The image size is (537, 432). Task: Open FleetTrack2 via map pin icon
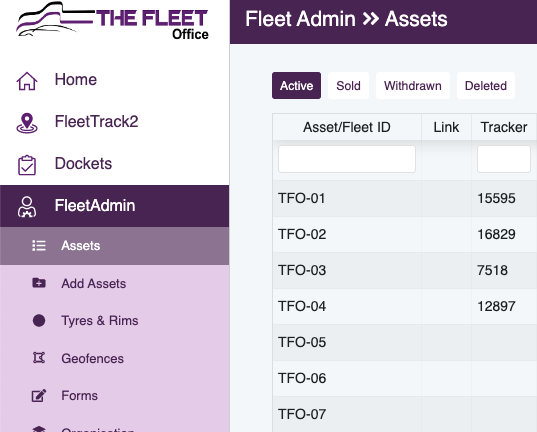(x=27, y=123)
